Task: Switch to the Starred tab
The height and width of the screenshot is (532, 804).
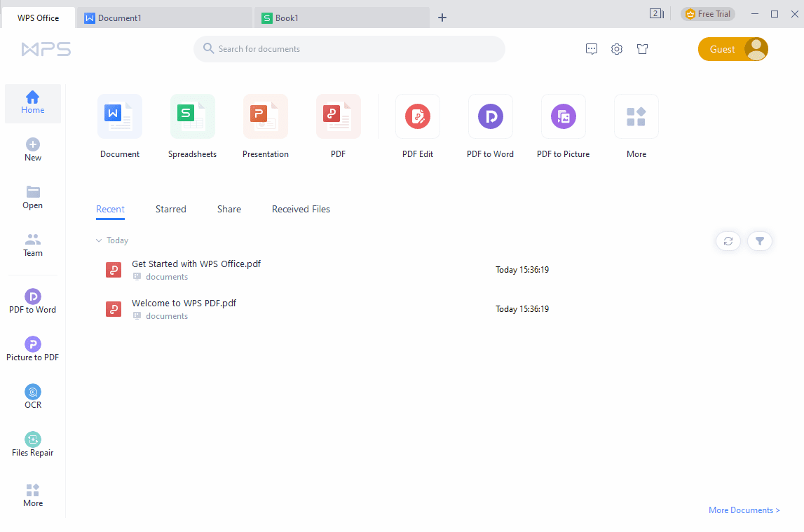Action: pos(171,209)
